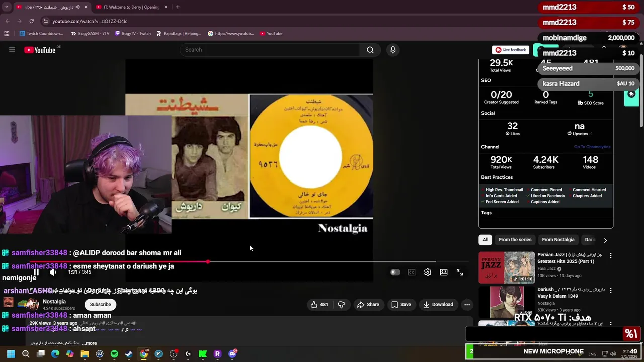
Task: Click the address bar URL
Action: coord(90,21)
